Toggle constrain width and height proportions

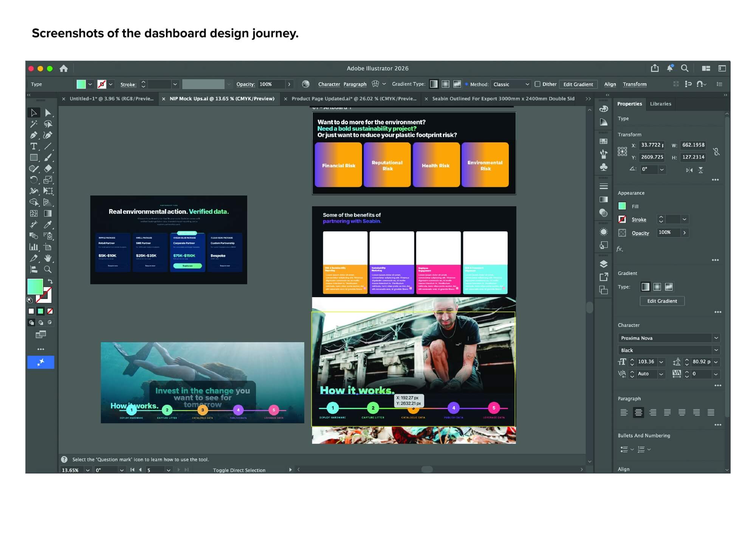click(716, 151)
